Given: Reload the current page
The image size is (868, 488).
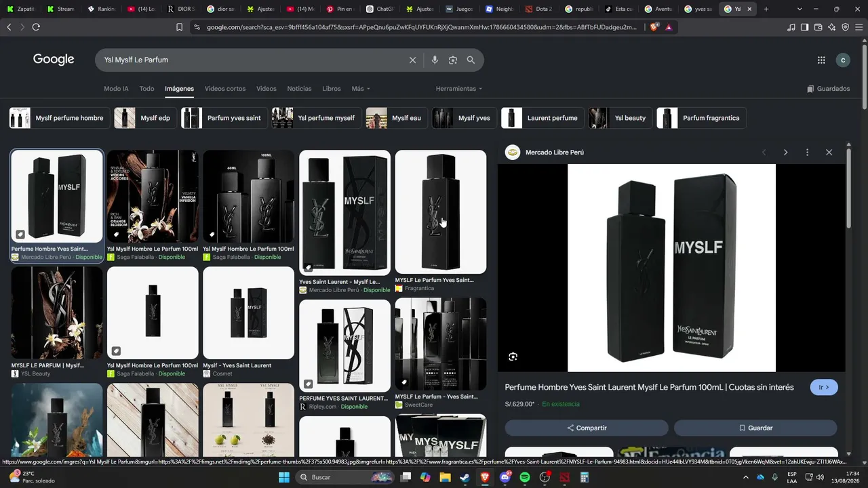Looking at the screenshot, I should tap(36, 27).
